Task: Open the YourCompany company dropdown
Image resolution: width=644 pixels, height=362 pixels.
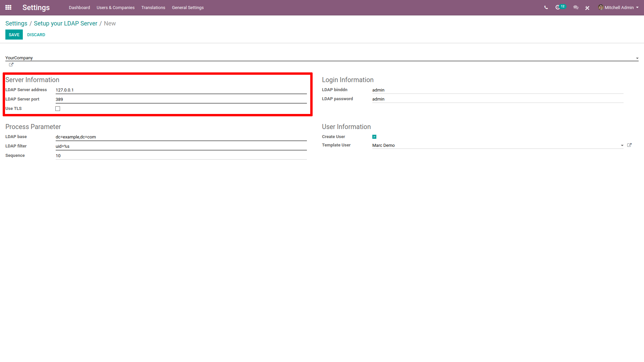Action: 637,58
